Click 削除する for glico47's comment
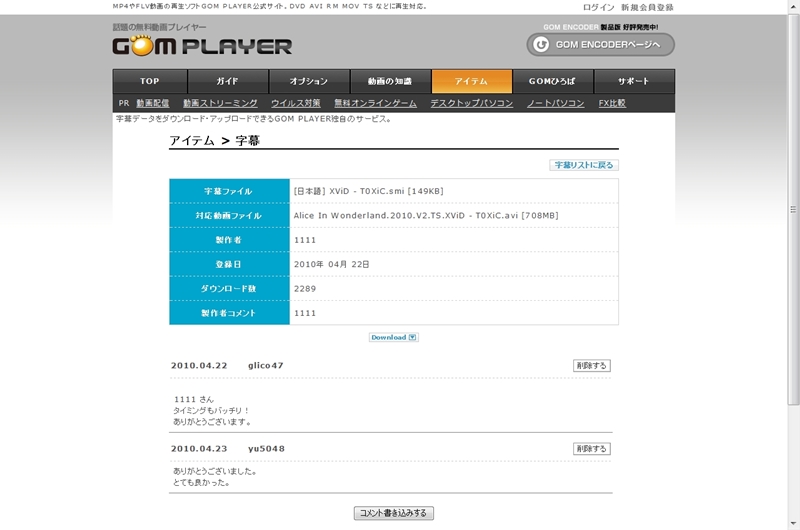The height and width of the screenshot is (530, 800). pos(591,365)
